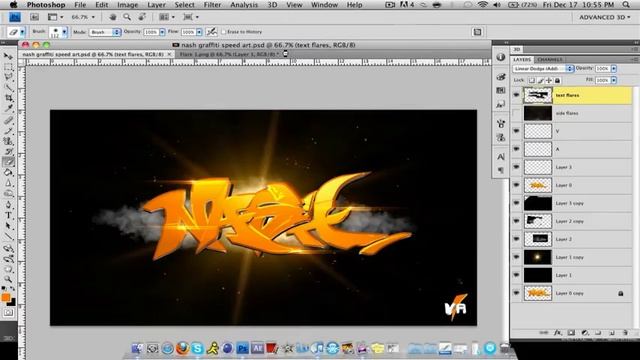Open the blend mode Linear Dodge dropdown
This screenshot has width=640, height=360.
[543, 69]
